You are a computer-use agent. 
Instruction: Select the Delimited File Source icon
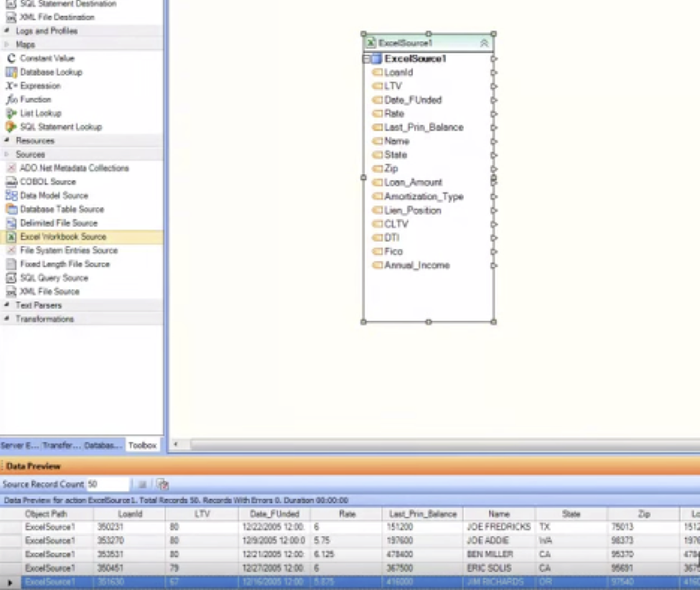tap(11, 223)
